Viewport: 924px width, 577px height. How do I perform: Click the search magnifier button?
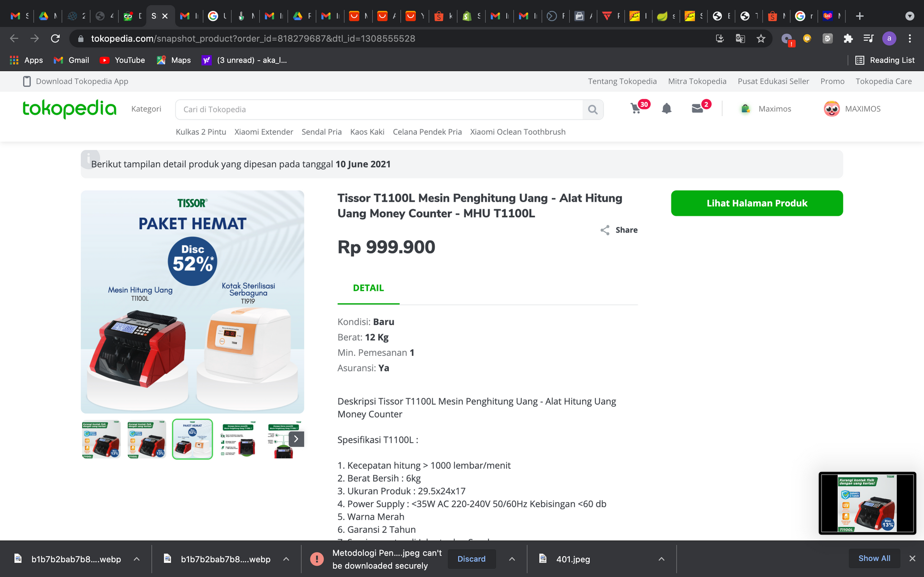point(593,110)
